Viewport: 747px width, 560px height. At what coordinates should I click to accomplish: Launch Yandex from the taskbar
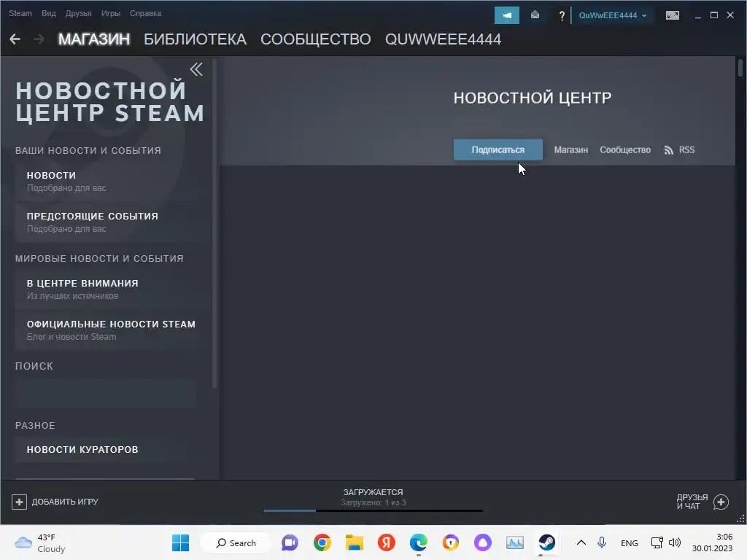387,542
